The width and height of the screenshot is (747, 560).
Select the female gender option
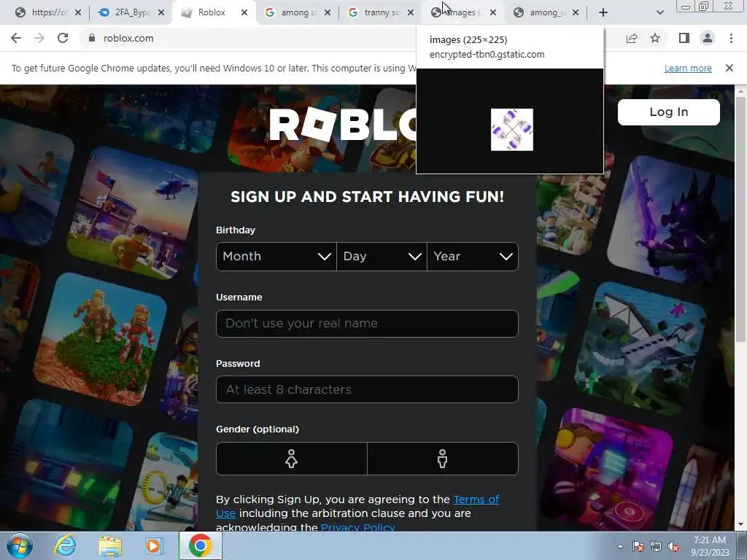point(292,459)
